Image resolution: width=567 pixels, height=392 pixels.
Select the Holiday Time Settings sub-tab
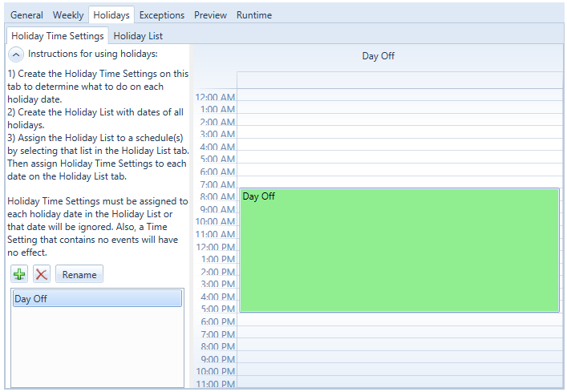click(x=58, y=36)
